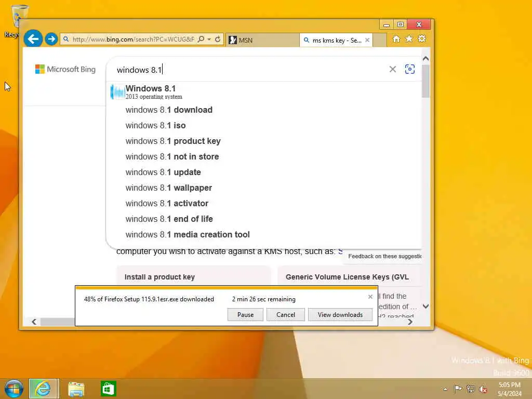The image size is (532, 399).
Task: Go back using the browser back arrow
Action: (33, 39)
